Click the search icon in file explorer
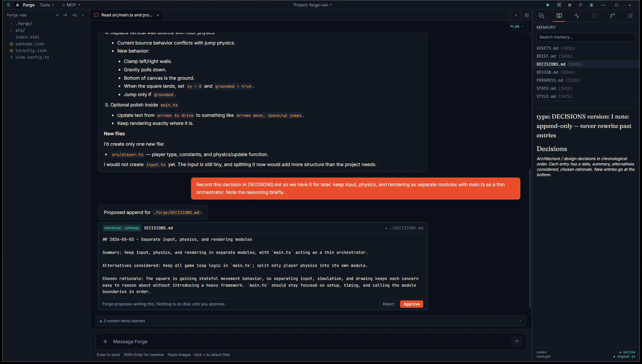Screen dimensions: 642x364 tap(57, 15)
